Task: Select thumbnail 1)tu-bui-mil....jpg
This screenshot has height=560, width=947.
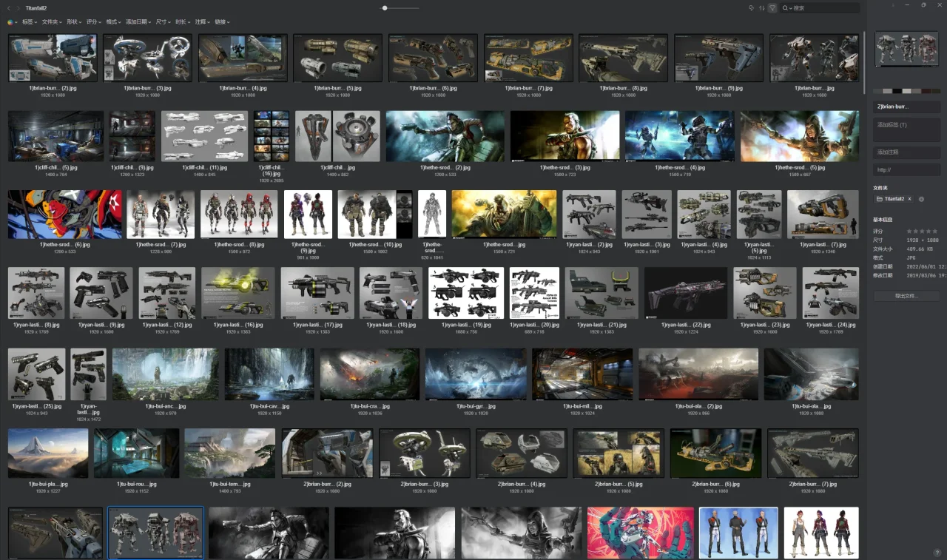Action: pyautogui.click(x=582, y=374)
